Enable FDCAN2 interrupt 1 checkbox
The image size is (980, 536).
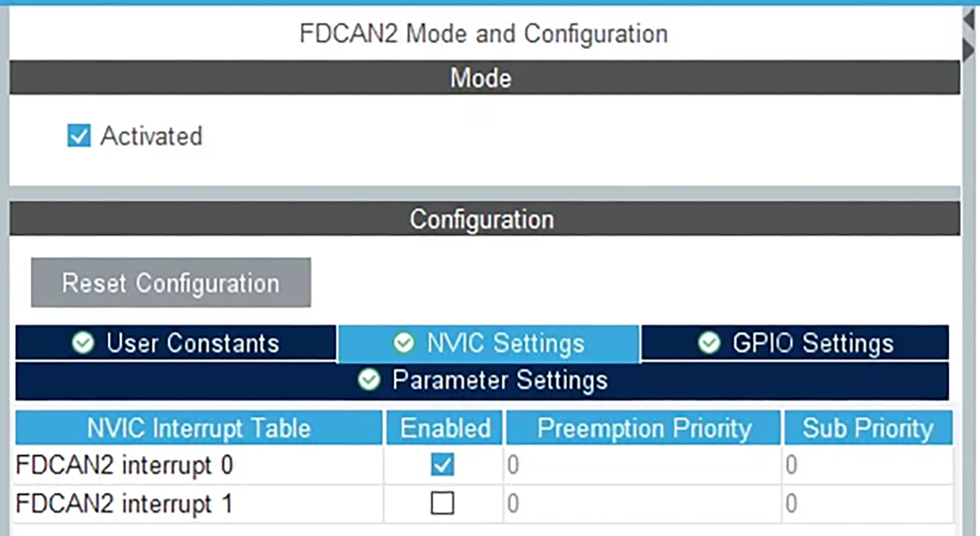coord(442,504)
